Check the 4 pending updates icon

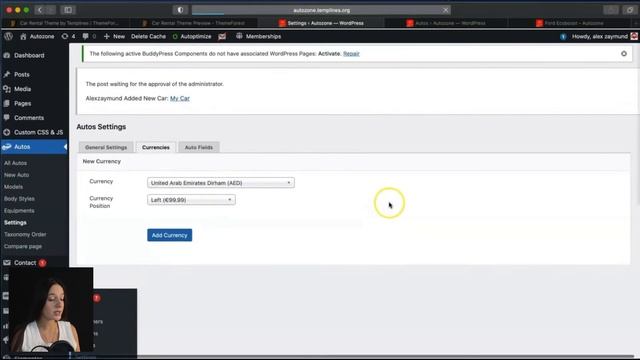click(68, 36)
